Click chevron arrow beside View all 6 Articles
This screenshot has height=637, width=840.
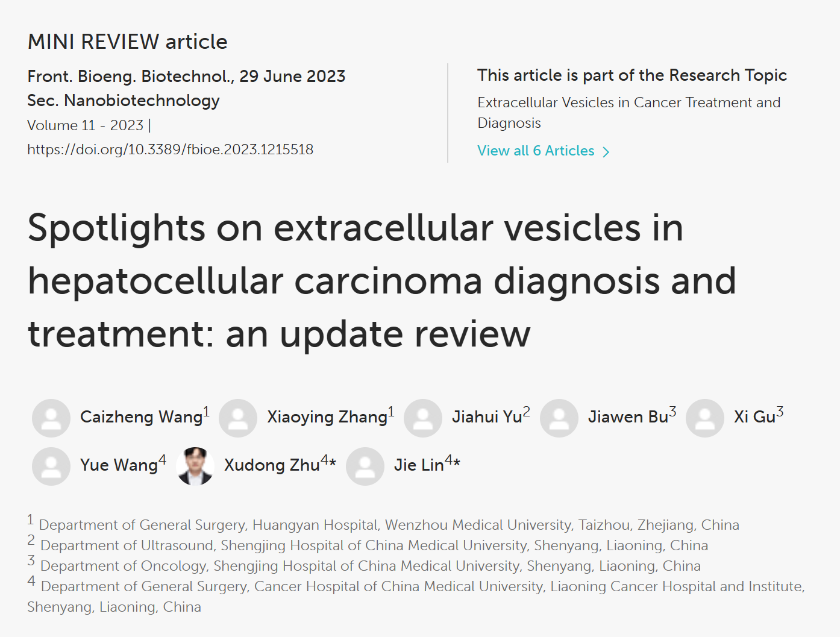tap(606, 152)
